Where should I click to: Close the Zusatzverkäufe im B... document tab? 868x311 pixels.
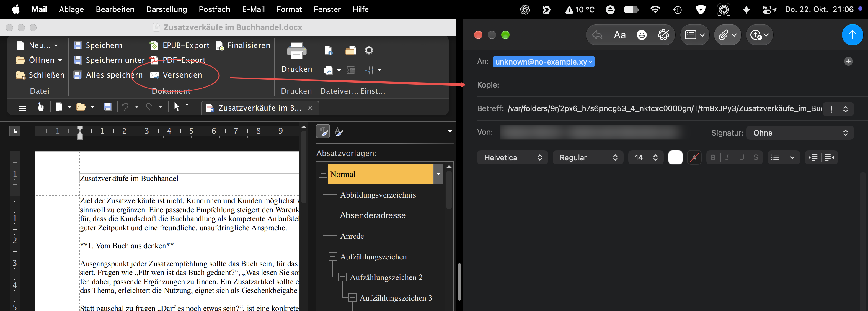tap(310, 108)
